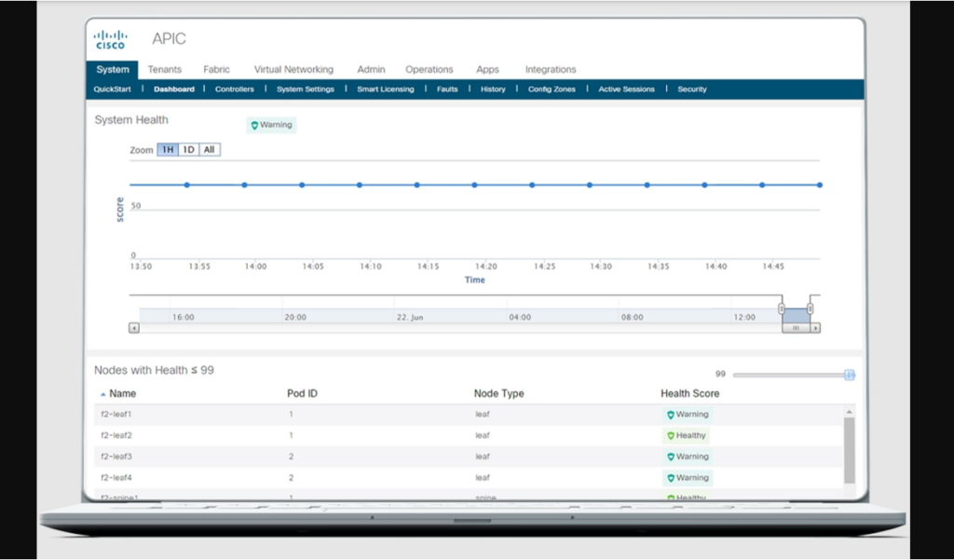Click the health threshold slider handle

pyautogui.click(x=850, y=375)
